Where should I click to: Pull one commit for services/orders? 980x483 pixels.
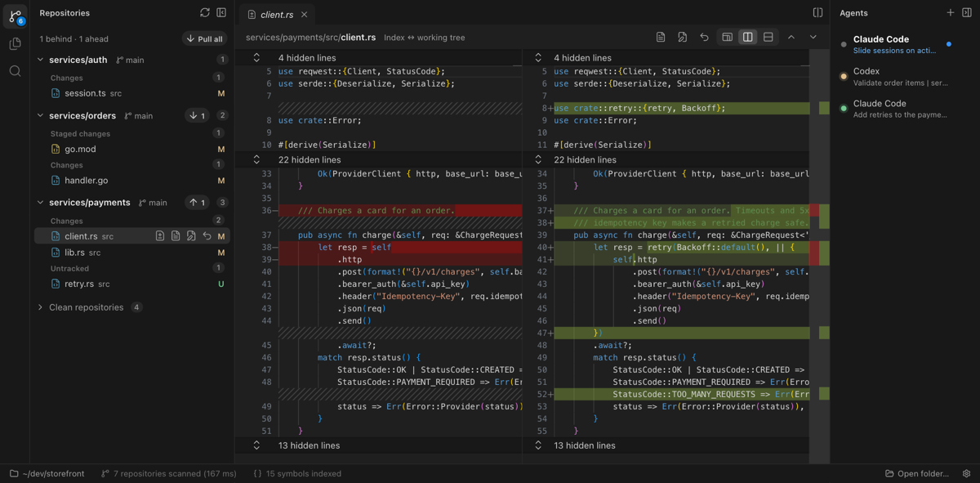tap(197, 116)
